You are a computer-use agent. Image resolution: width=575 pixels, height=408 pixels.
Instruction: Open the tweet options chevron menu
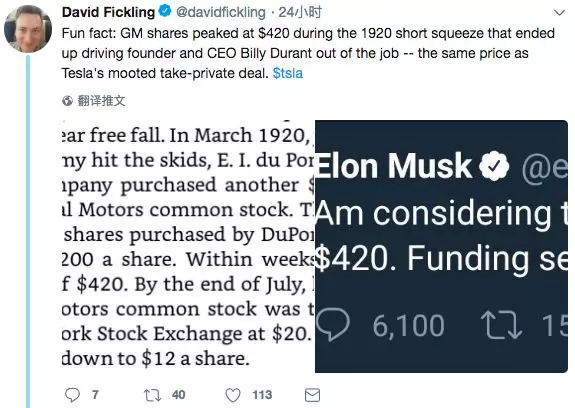tap(559, 13)
